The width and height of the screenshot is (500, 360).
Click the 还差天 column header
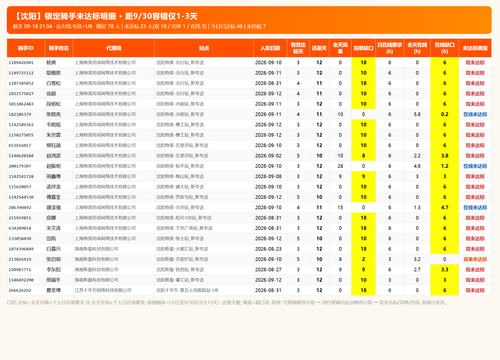click(319, 48)
